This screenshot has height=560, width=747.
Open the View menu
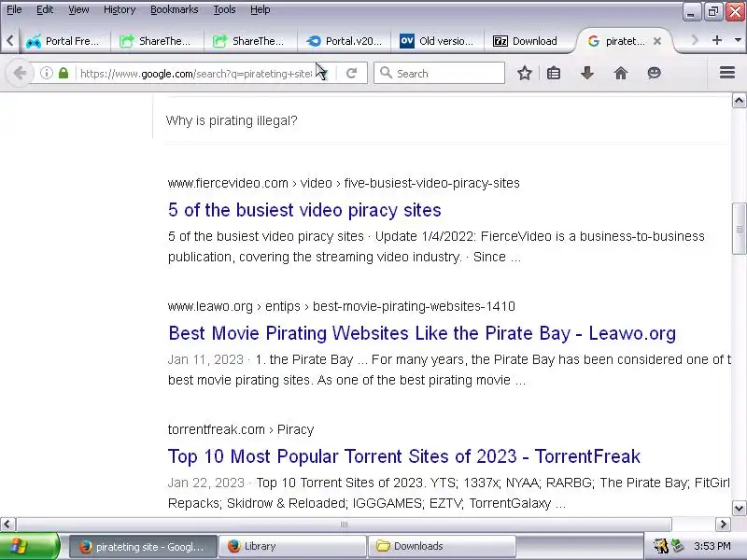[x=78, y=9]
